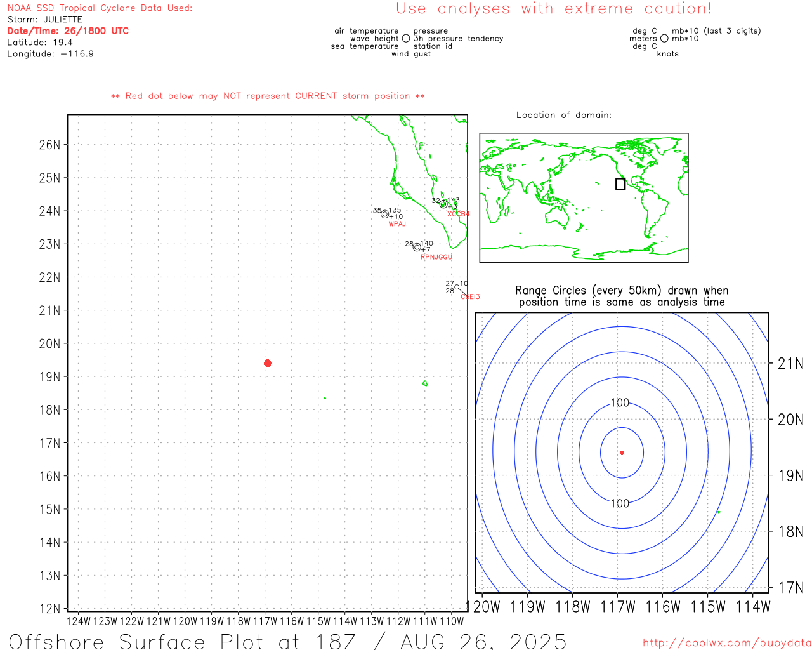The width and height of the screenshot is (812, 650).
Task: Click the red storm position dot on main map
Action: pos(267,363)
